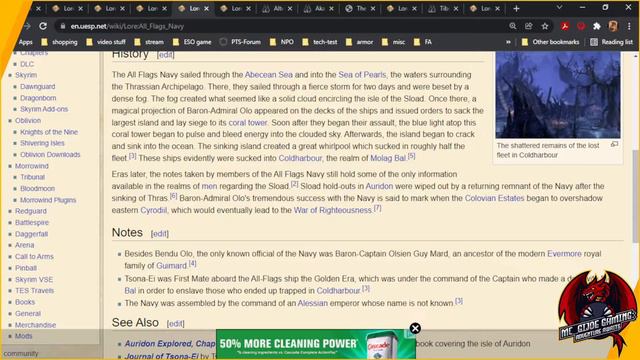Open the Morrowind sidebar link
Image resolution: width=640 pixels, height=360 pixels.
click(32, 166)
